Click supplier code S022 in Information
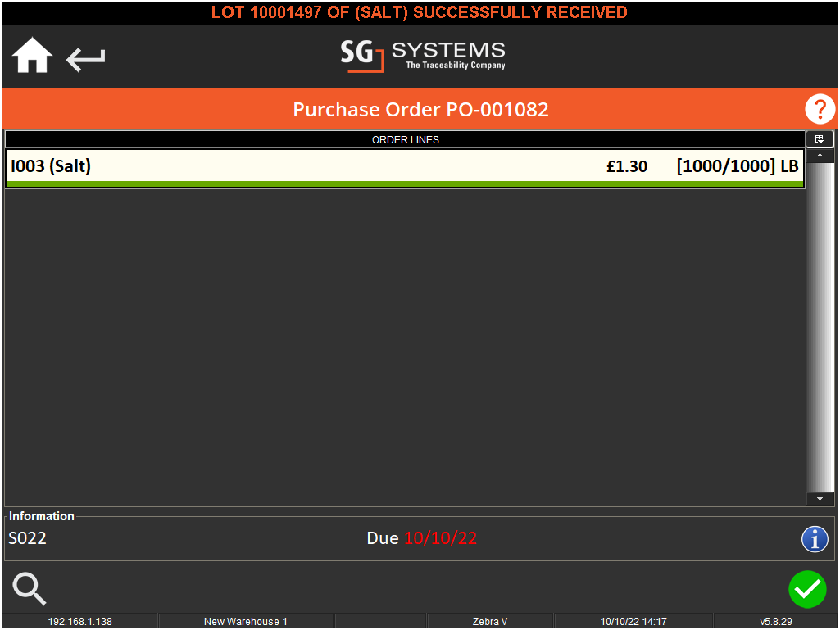Screen dimensions: 840x630 28,538
